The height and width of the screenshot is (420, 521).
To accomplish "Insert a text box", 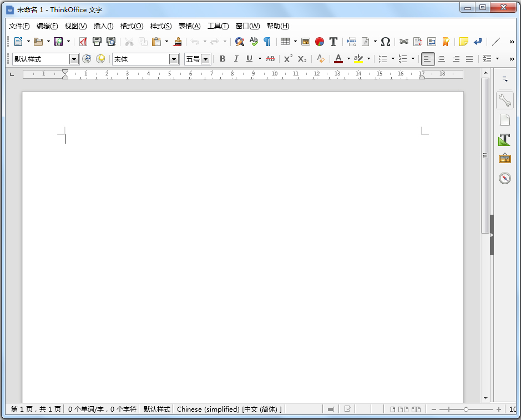I will pyautogui.click(x=333, y=42).
